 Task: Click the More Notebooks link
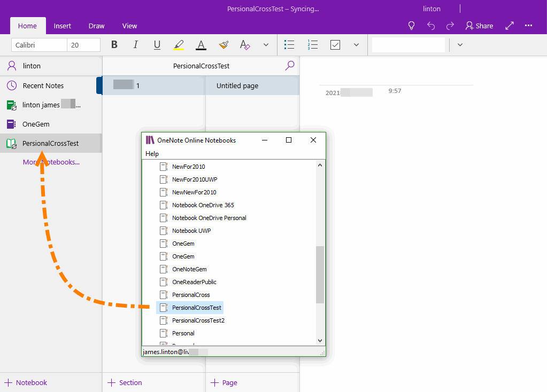[x=51, y=162]
